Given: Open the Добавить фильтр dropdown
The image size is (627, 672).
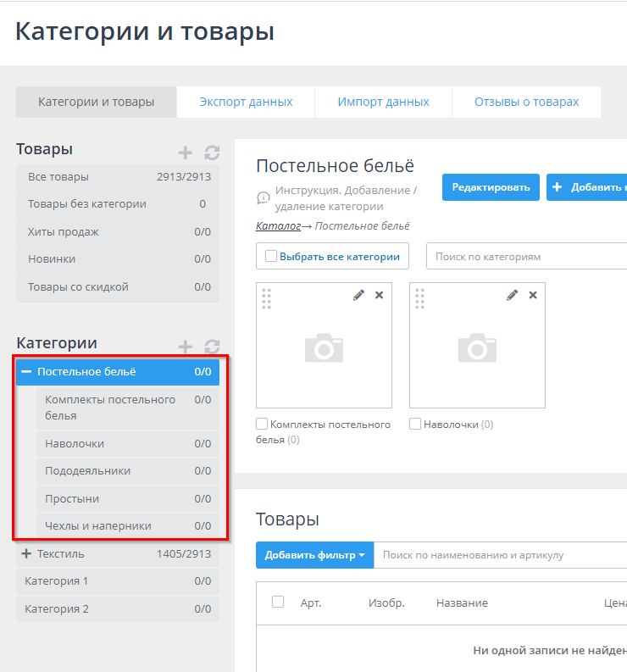Looking at the screenshot, I should (x=314, y=555).
